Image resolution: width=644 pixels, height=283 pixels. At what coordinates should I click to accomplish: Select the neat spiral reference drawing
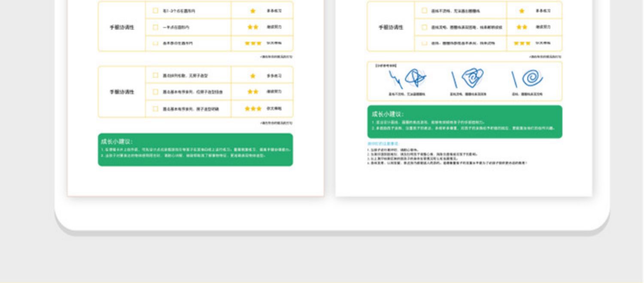pyautogui.click(x=528, y=79)
